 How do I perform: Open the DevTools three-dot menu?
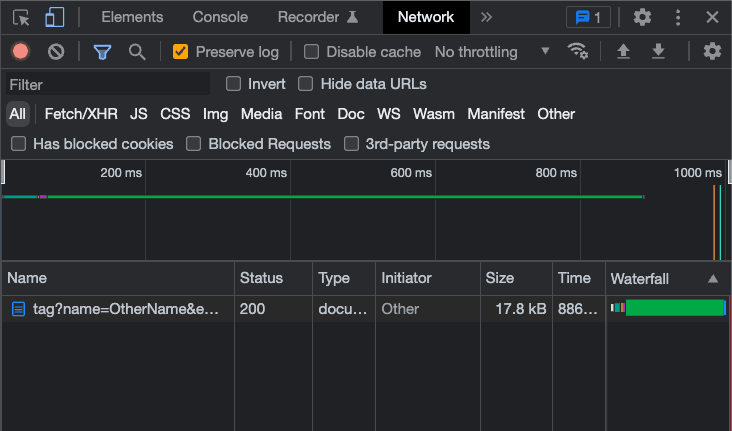coord(679,17)
